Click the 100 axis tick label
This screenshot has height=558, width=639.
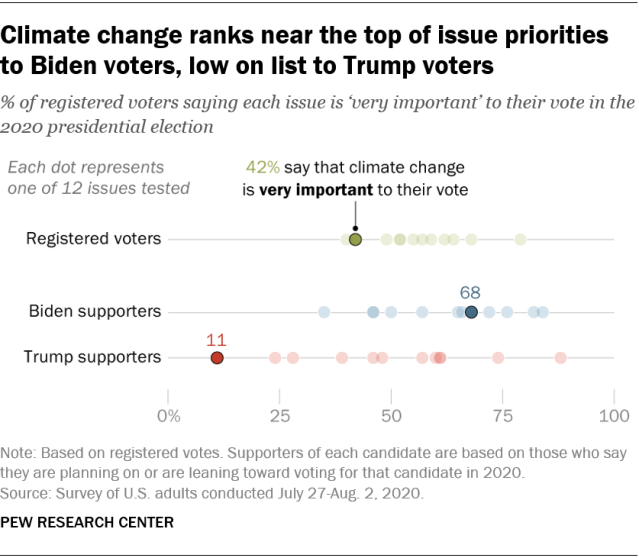pos(612,415)
